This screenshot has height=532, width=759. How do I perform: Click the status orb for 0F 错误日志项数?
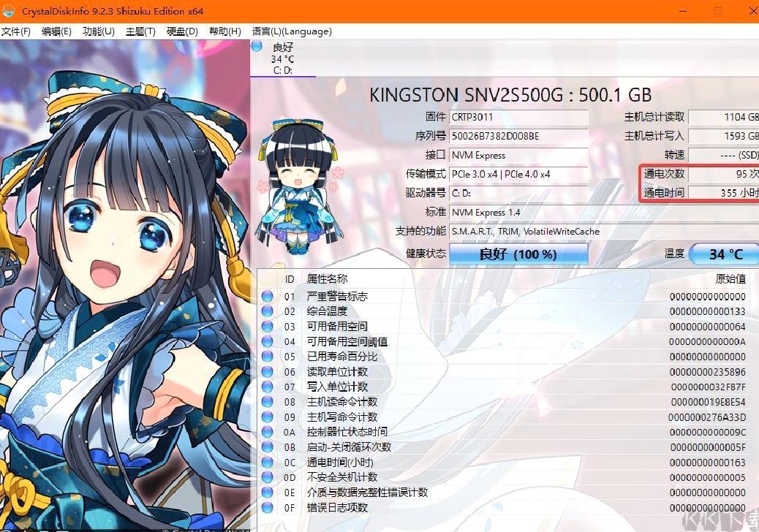tap(267, 507)
